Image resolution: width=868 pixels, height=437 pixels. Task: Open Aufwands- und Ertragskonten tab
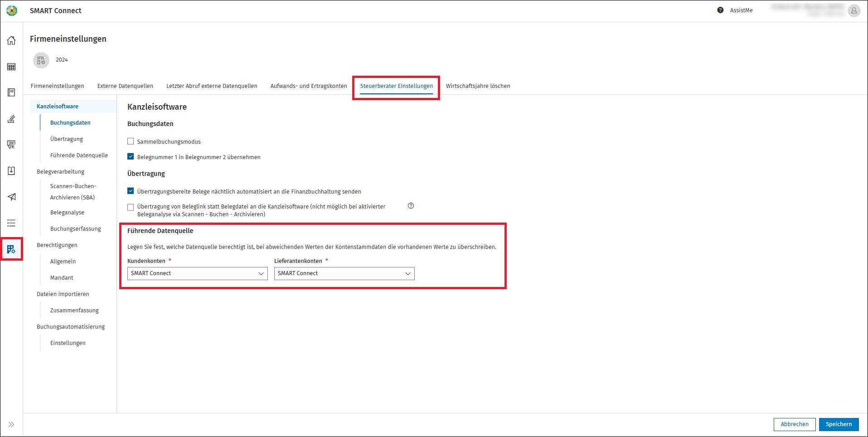[x=309, y=86]
